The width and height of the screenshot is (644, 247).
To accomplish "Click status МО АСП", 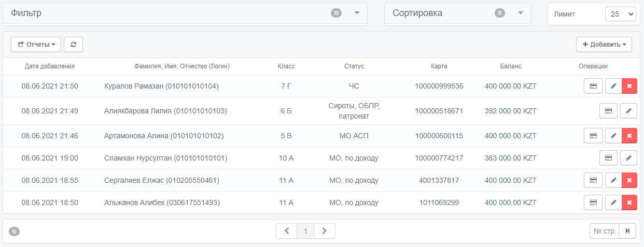I will pyautogui.click(x=354, y=136).
